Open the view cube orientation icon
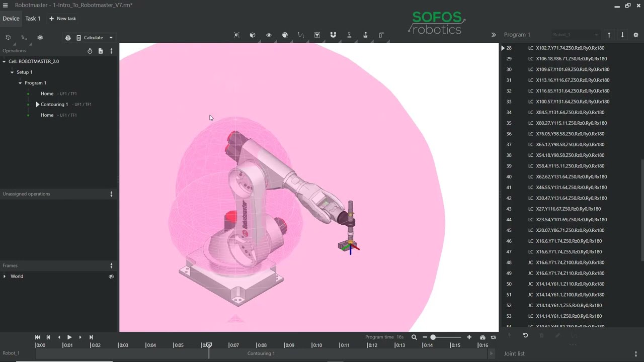The width and height of the screenshot is (644, 362). 253,35
